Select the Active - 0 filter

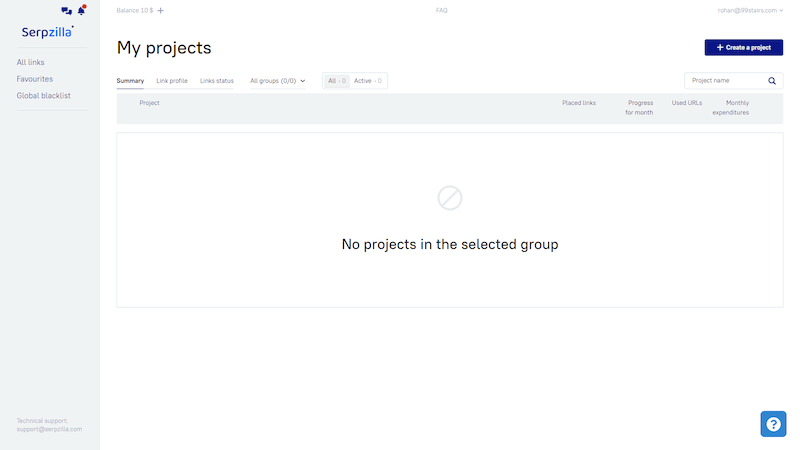(x=368, y=81)
